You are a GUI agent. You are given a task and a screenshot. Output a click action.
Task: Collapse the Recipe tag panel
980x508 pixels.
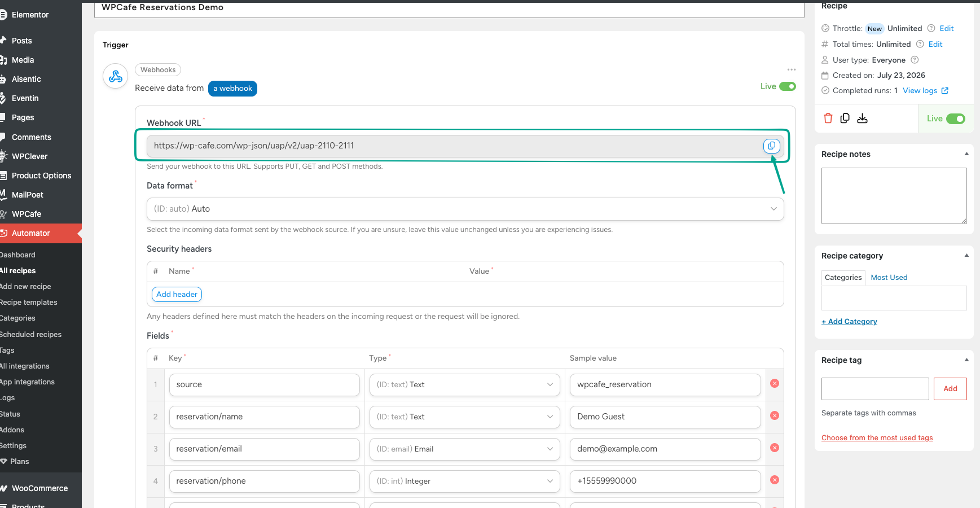point(966,360)
